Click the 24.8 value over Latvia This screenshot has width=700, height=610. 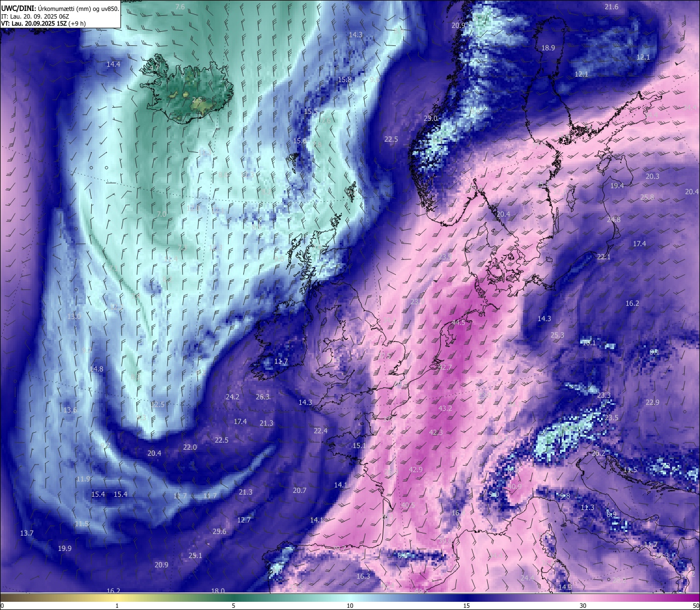point(614,219)
